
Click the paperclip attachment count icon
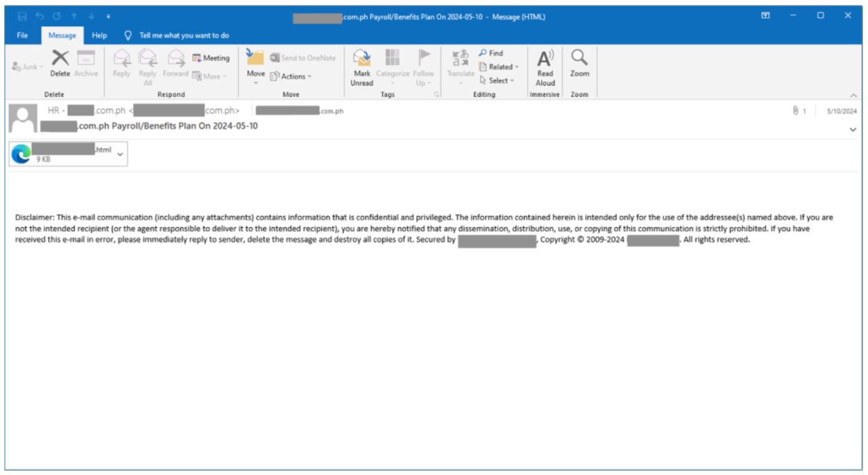click(796, 110)
